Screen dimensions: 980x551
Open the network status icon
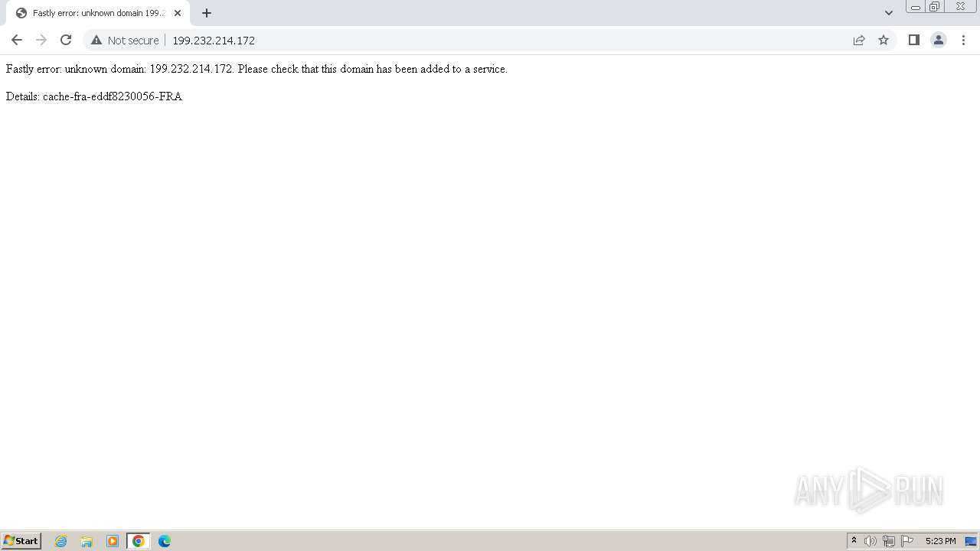889,541
